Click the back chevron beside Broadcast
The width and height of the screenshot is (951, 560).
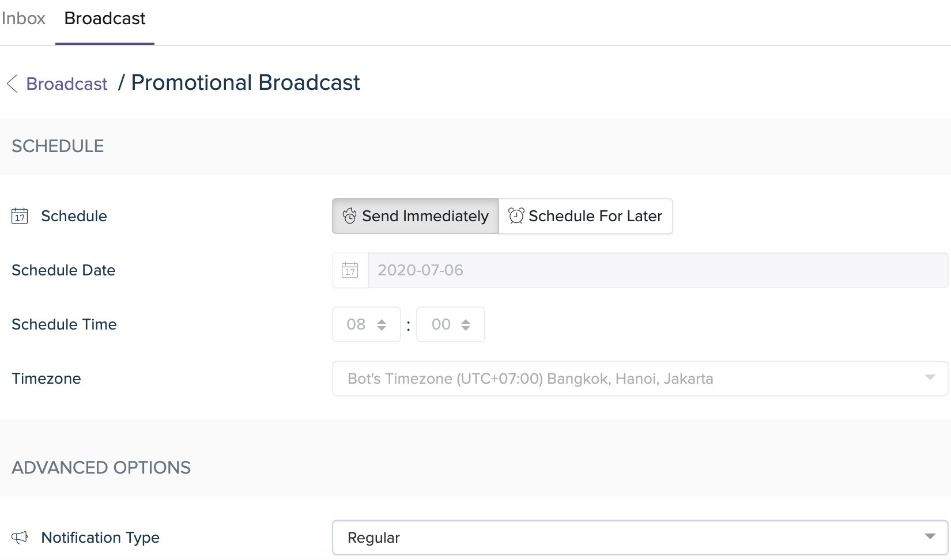click(12, 84)
